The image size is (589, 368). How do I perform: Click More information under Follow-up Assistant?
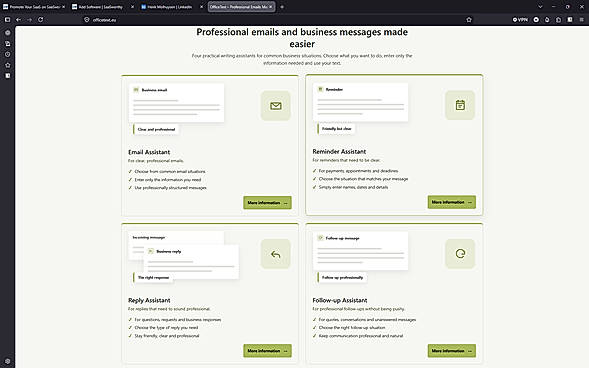[452, 351]
